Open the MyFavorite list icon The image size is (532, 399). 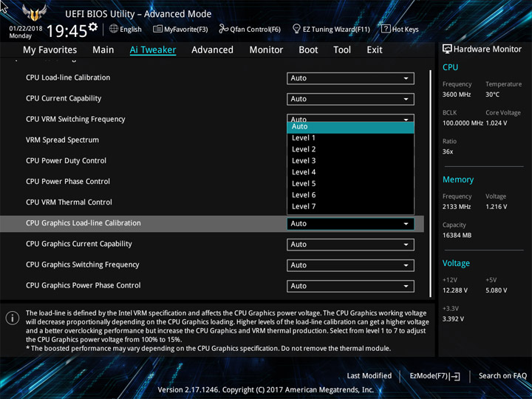coord(158,29)
